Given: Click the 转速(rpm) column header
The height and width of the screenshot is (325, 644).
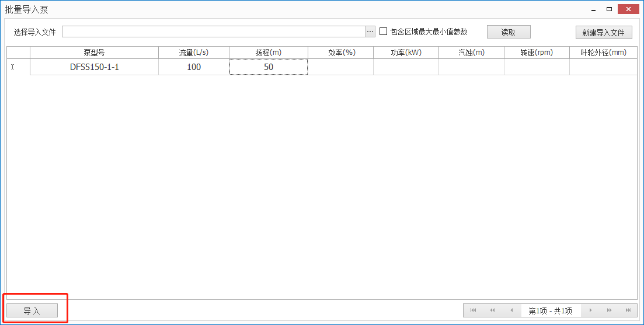Looking at the screenshot, I should pyautogui.click(x=537, y=53).
